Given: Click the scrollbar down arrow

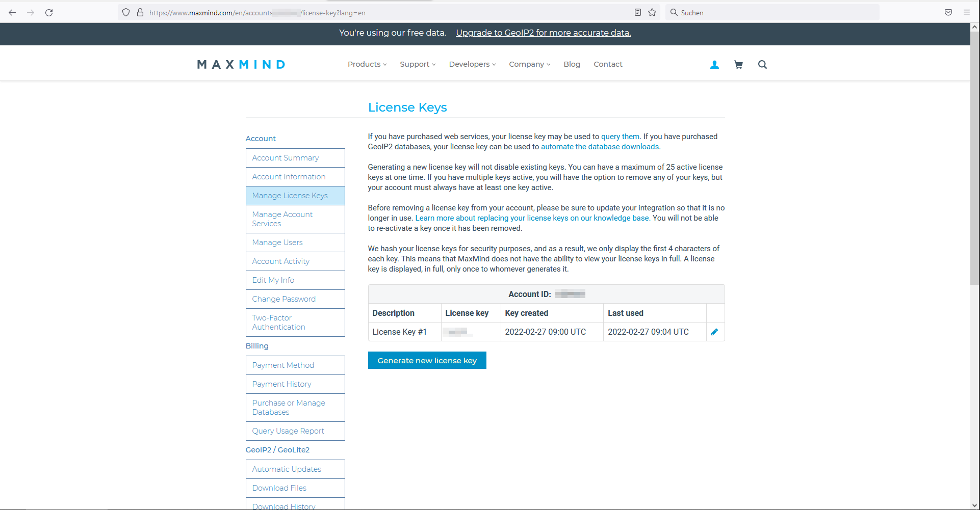Looking at the screenshot, I should point(974,505).
